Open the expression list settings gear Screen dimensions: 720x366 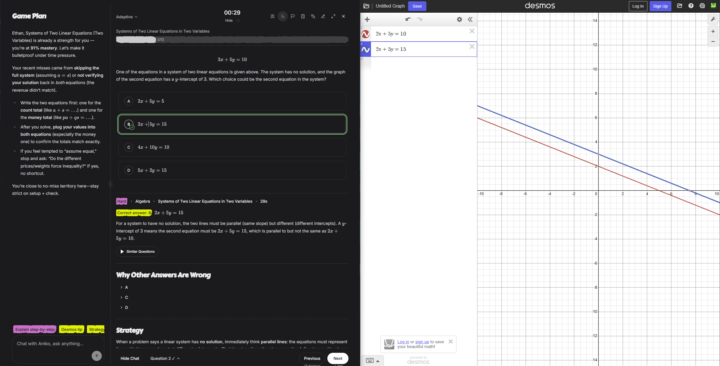(x=459, y=19)
